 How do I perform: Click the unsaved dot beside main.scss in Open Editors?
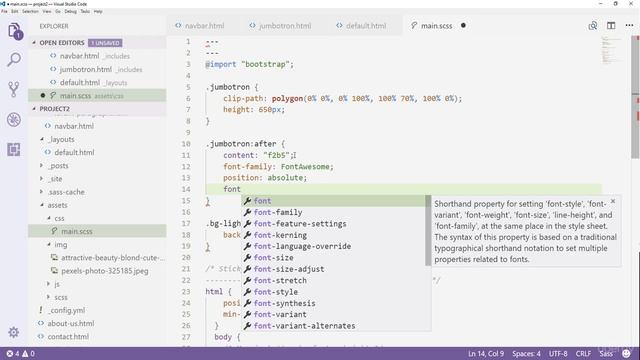coord(43,96)
